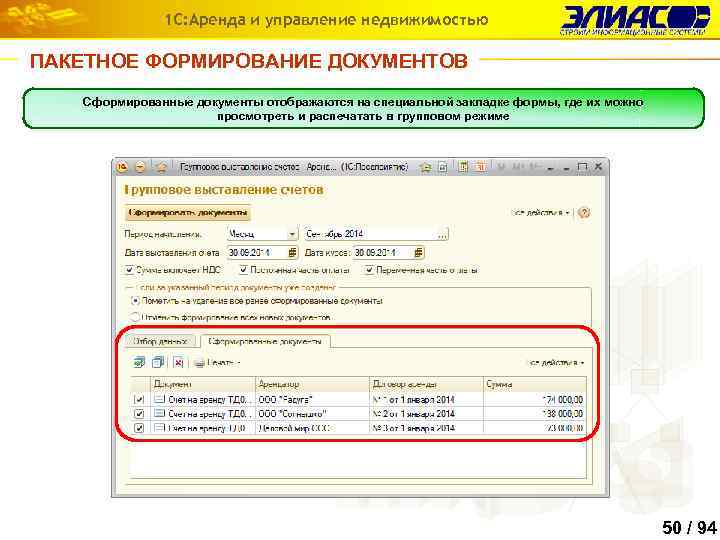Select the Сформированные документы tab
The height and width of the screenshot is (540, 720).
click(265, 341)
